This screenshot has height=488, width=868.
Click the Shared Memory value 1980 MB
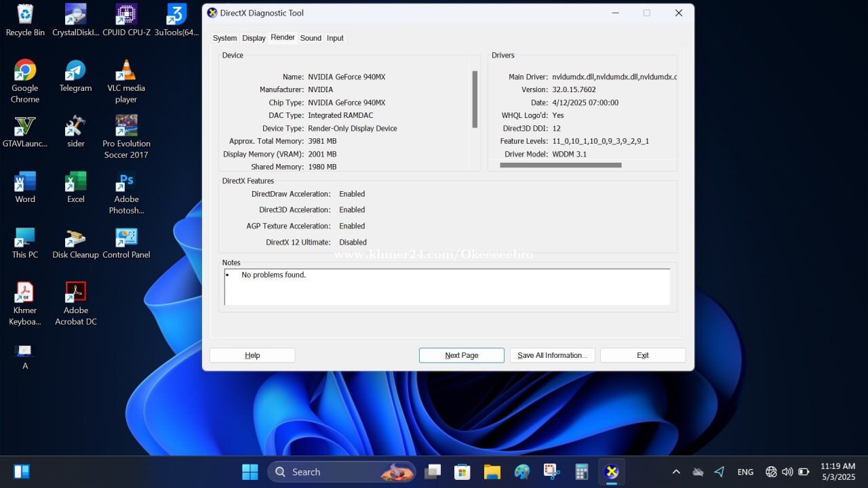322,167
